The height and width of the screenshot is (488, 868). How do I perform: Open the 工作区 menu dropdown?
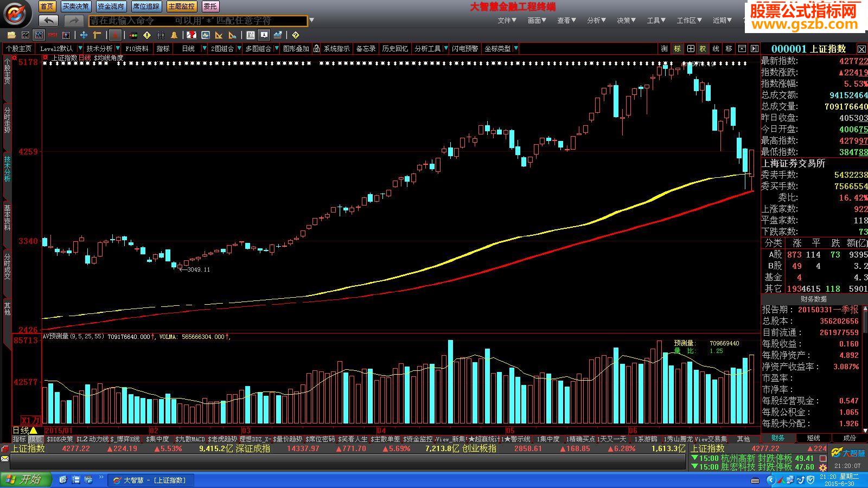coord(689,21)
